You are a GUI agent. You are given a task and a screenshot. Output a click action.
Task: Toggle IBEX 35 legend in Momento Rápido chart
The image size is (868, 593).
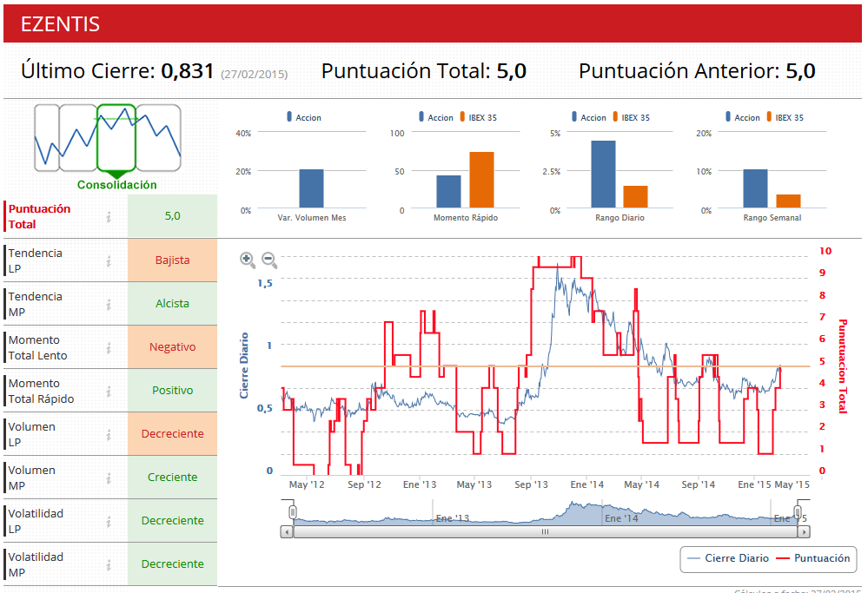point(478,117)
